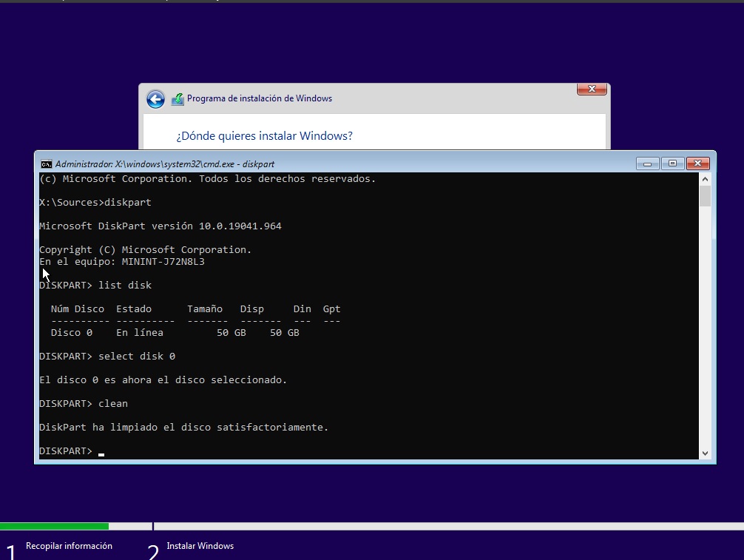Screen dimensions: 744x560
Task: Click 'Microsoft DiskPart versión 10.0.19041.964' line
Action: pyautogui.click(x=160, y=226)
